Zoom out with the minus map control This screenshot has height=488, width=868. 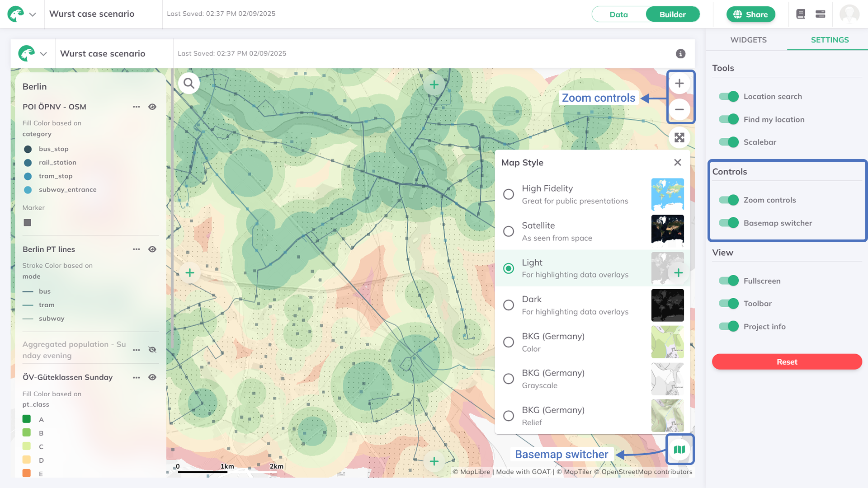pos(679,109)
